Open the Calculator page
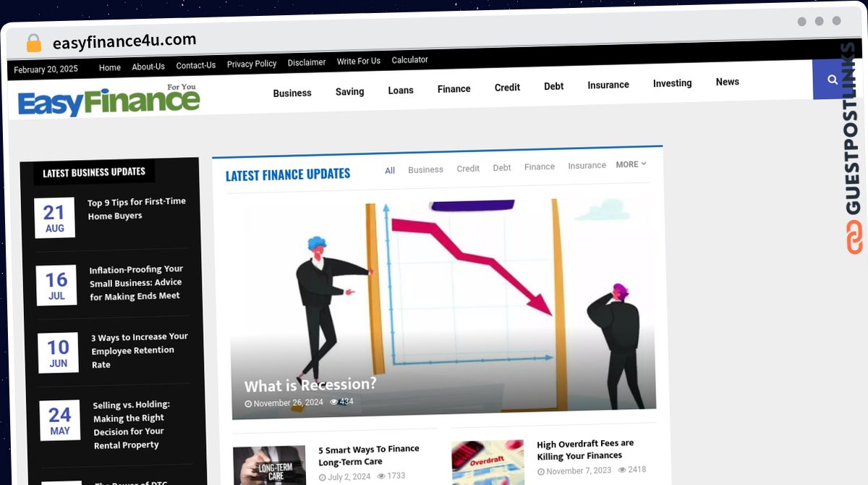Viewport: 868px width, 485px height. coord(410,60)
